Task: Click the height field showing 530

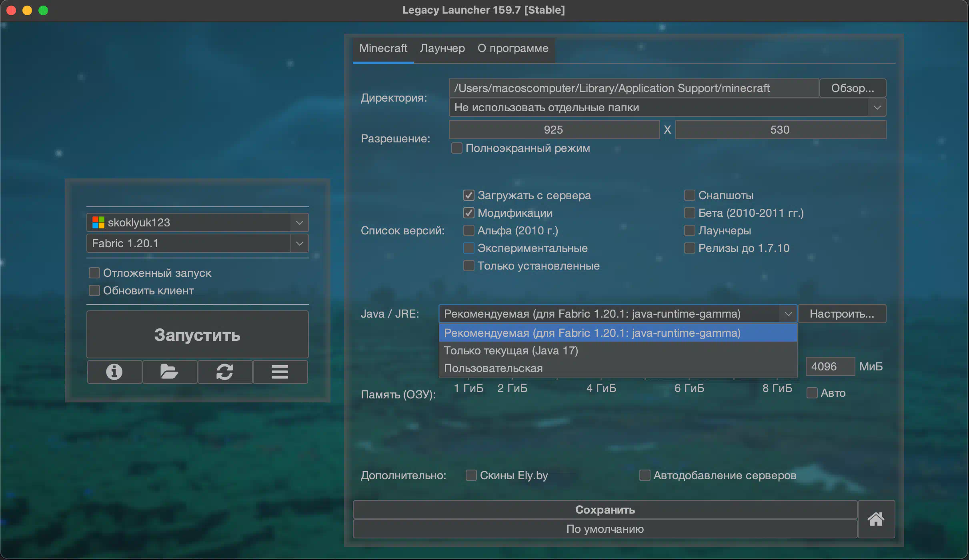Action: coord(781,130)
